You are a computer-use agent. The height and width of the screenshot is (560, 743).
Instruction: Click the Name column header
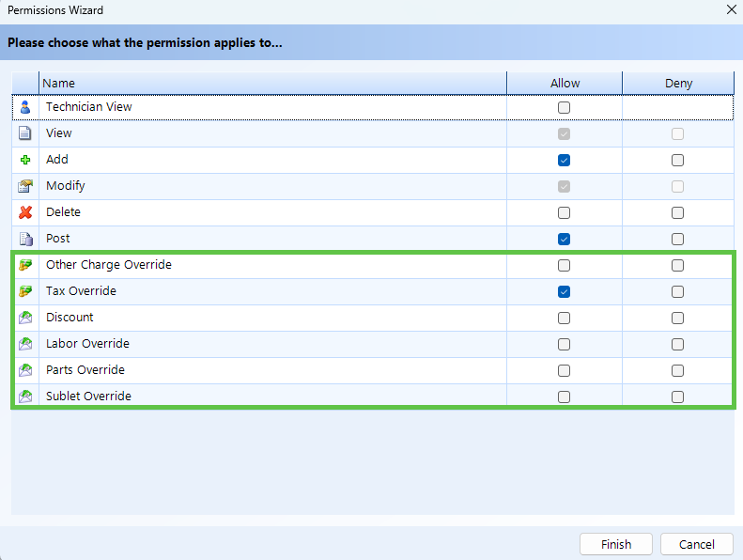coord(273,83)
